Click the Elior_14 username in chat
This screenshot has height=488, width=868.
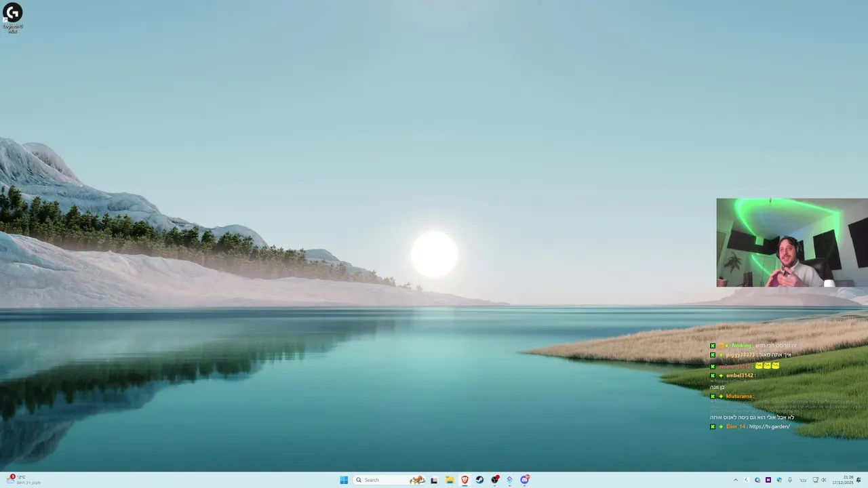[x=736, y=426]
